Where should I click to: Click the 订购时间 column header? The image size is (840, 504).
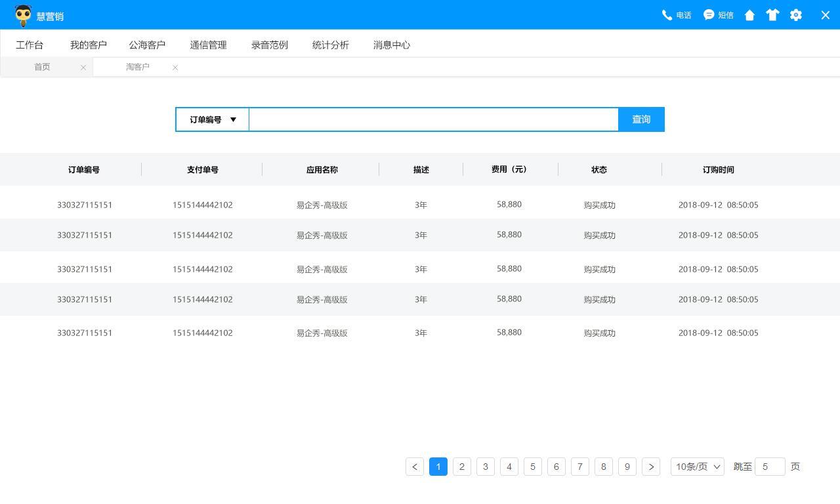(719, 169)
